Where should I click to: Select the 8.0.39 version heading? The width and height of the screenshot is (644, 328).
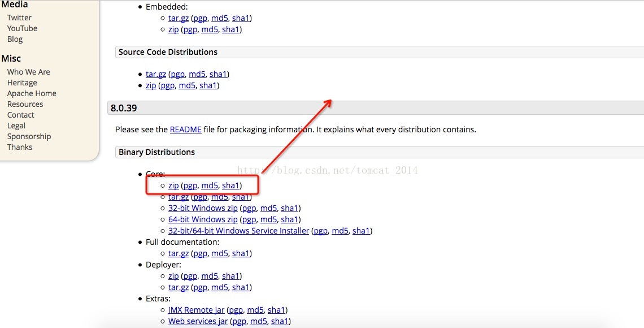click(124, 108)
